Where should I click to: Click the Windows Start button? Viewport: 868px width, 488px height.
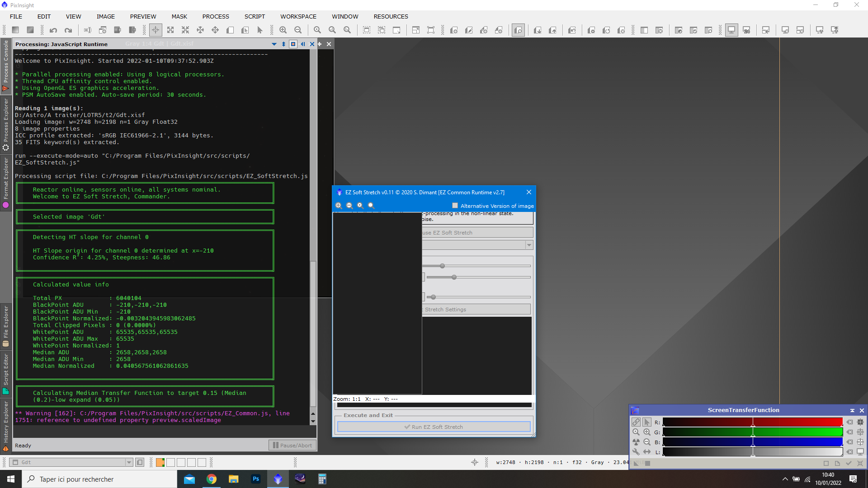[11, 479]
